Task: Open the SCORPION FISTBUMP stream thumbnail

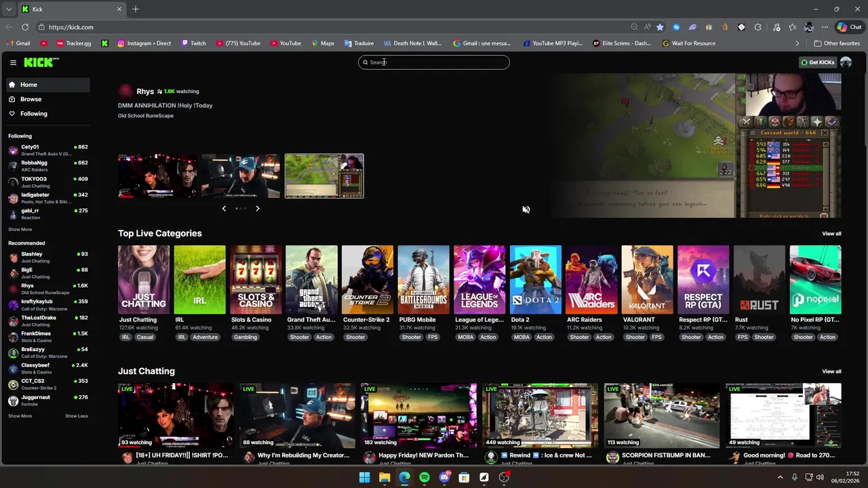Action: (662, 415)
